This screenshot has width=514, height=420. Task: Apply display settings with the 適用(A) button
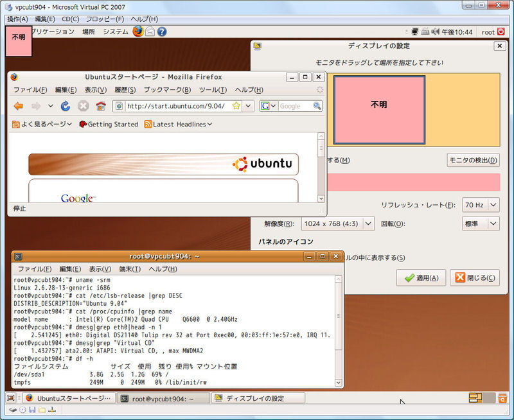[x=421, y=278]
